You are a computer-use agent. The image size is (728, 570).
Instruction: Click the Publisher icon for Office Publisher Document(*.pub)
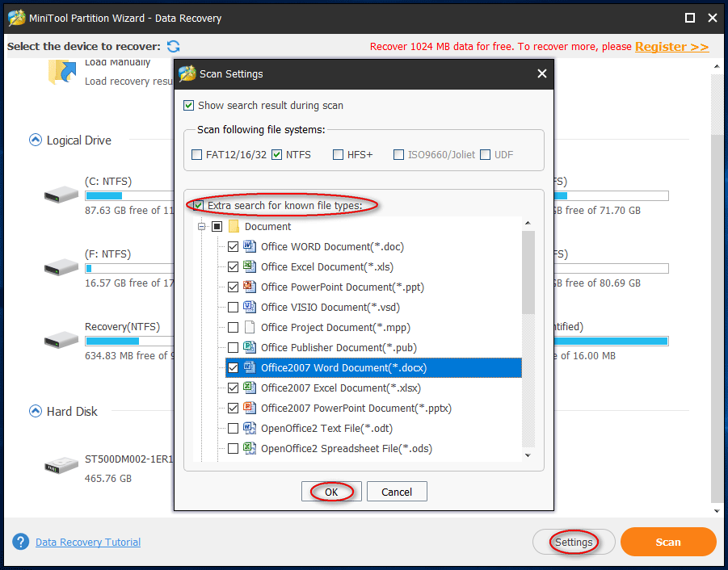(x=250, y=347)
